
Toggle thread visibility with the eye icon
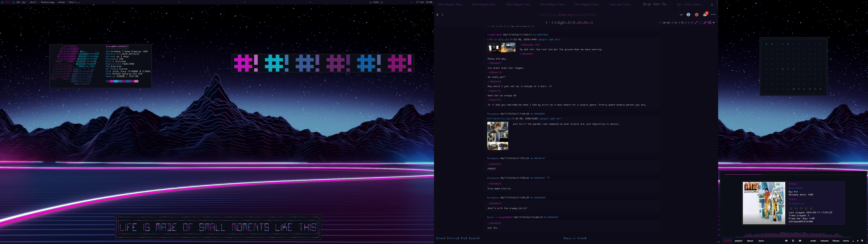point(692,23)
